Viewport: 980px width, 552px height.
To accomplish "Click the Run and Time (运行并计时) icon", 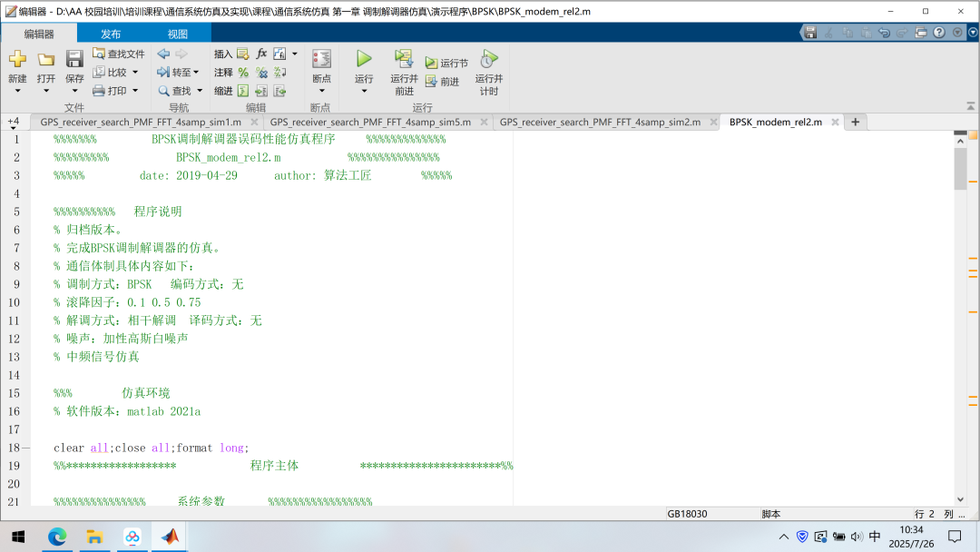I will [x=488, y=60].
